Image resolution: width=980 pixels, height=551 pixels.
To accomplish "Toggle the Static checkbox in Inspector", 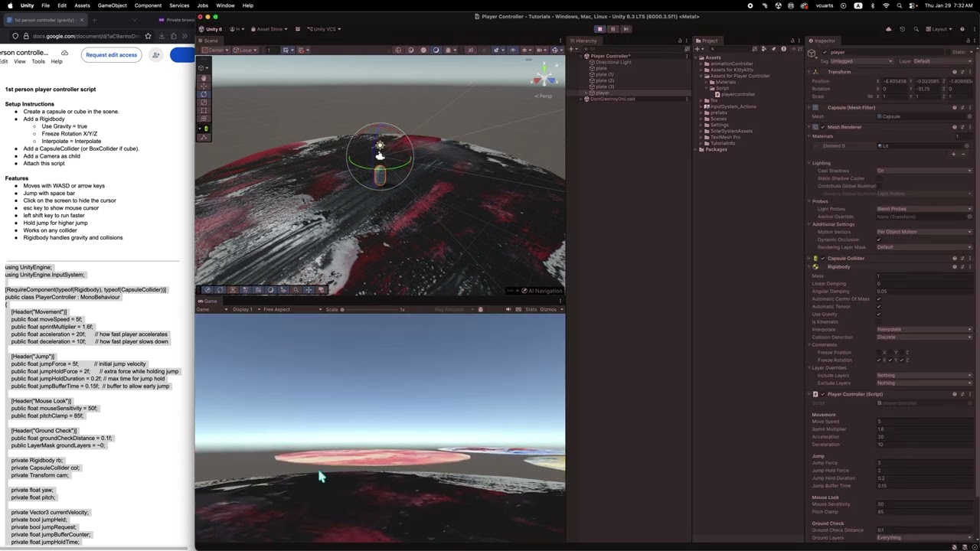I will tap(949, 52).
